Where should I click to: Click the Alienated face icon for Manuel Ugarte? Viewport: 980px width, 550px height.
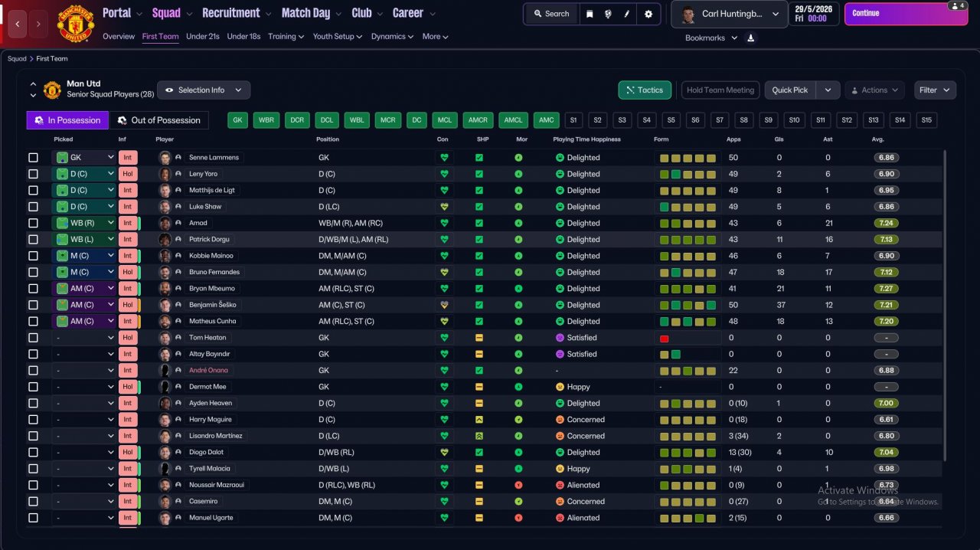point(560,518)
